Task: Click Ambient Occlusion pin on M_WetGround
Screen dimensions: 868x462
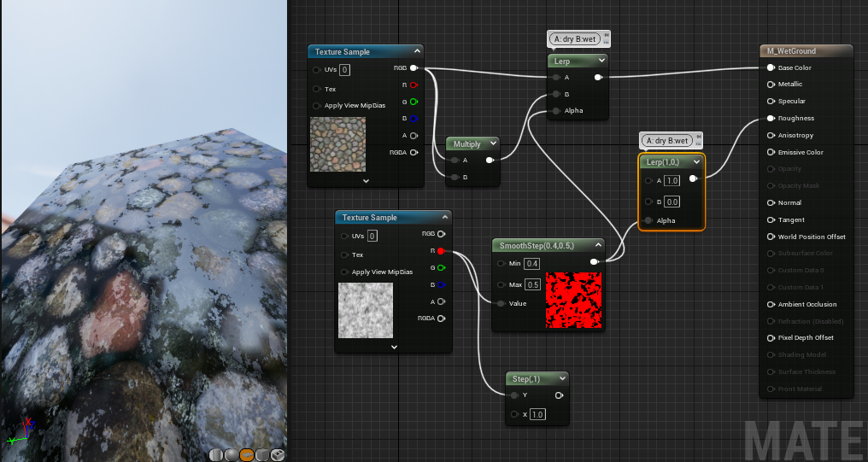Action: (771, 304)
